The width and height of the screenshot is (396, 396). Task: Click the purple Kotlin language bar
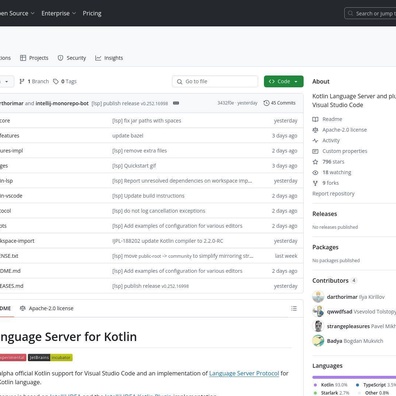click(354, 377)
